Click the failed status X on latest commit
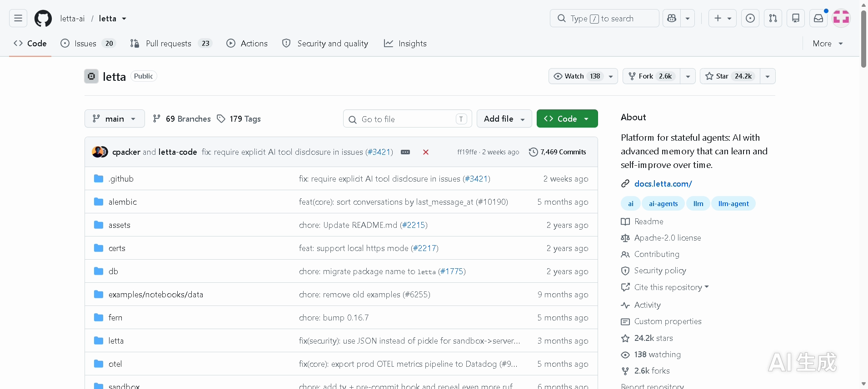This screenshot has height=389, width=868. 426,152
